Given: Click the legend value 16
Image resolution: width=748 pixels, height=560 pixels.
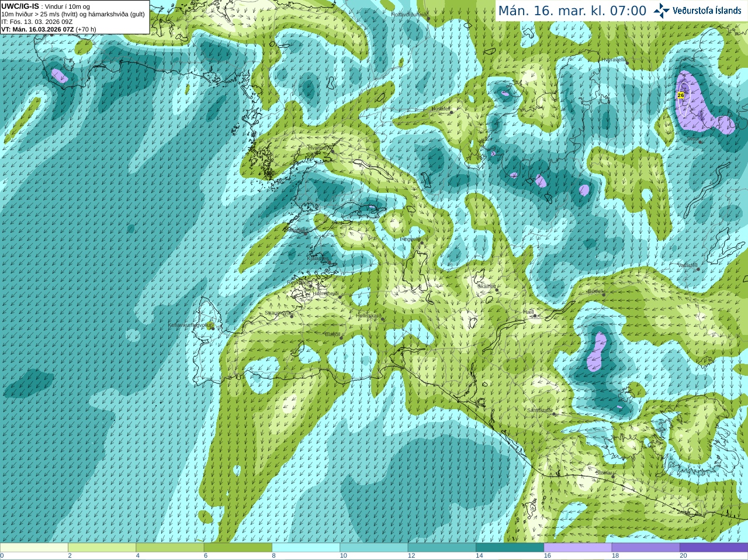Looking at the screenshot, I should 547,556.
